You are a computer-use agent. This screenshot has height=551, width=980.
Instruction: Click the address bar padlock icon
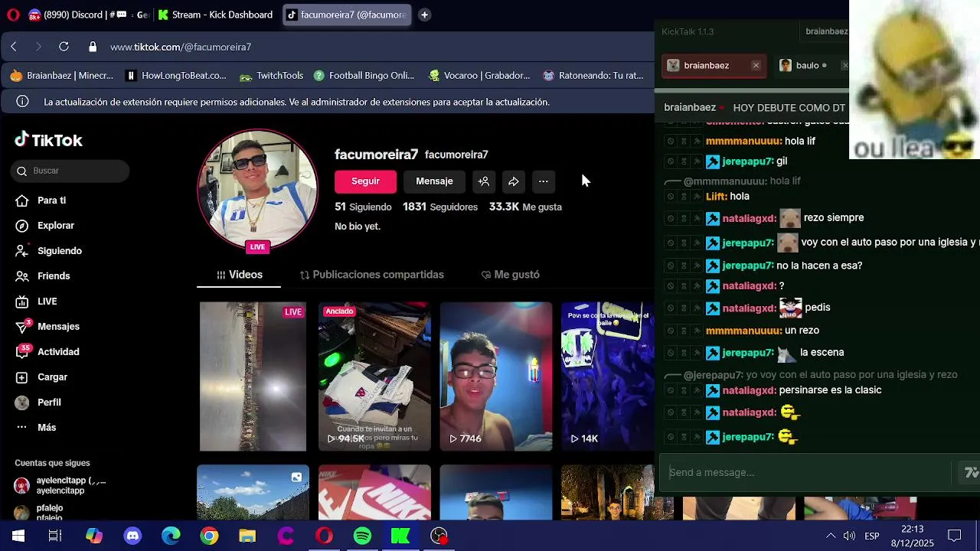93,47
